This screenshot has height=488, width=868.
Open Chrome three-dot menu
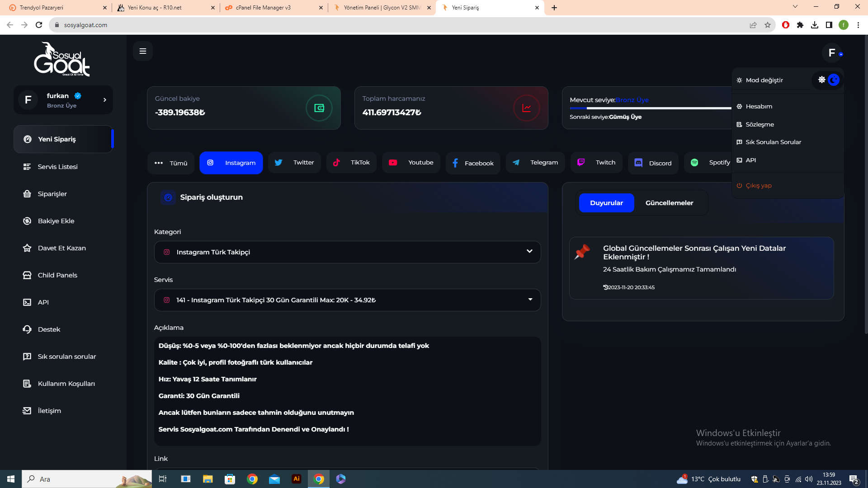[858, 25]
